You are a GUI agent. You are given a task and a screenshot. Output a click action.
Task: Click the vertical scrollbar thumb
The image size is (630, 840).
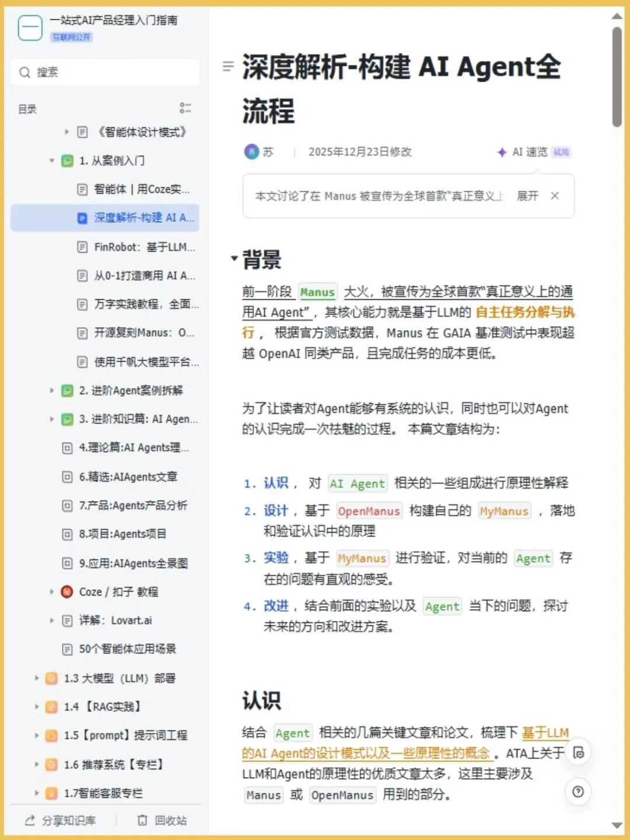617,76
